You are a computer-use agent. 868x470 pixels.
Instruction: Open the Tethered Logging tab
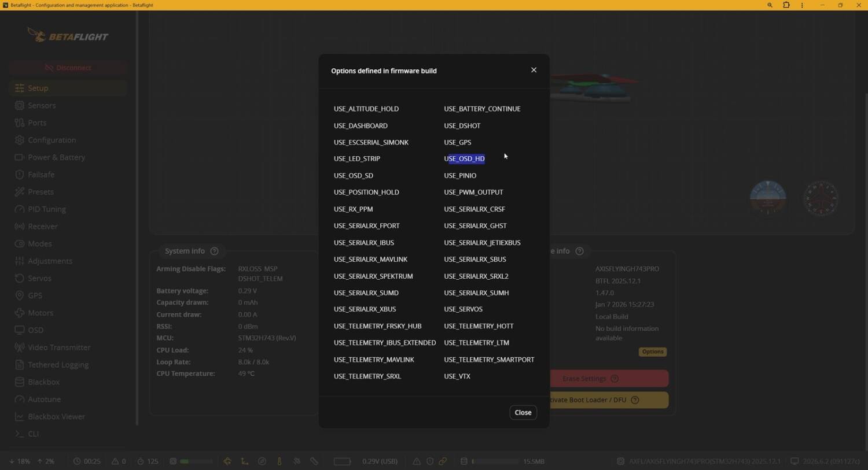pyautogui.click(x=68, y=365)
